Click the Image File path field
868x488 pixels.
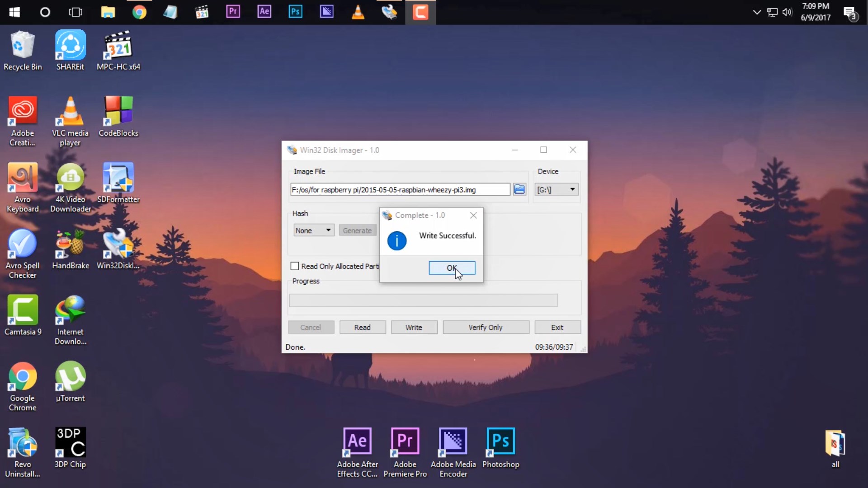pos(400,189)
